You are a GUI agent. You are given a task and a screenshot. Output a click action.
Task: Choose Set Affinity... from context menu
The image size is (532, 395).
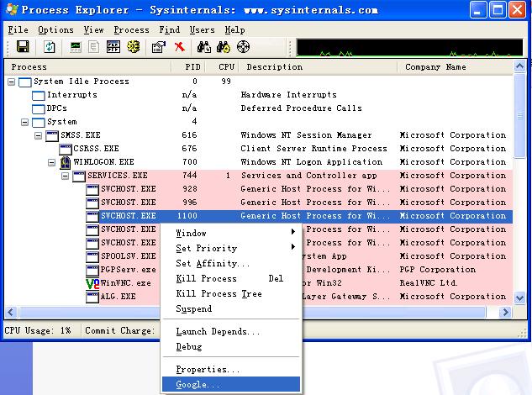coord(231,263)
